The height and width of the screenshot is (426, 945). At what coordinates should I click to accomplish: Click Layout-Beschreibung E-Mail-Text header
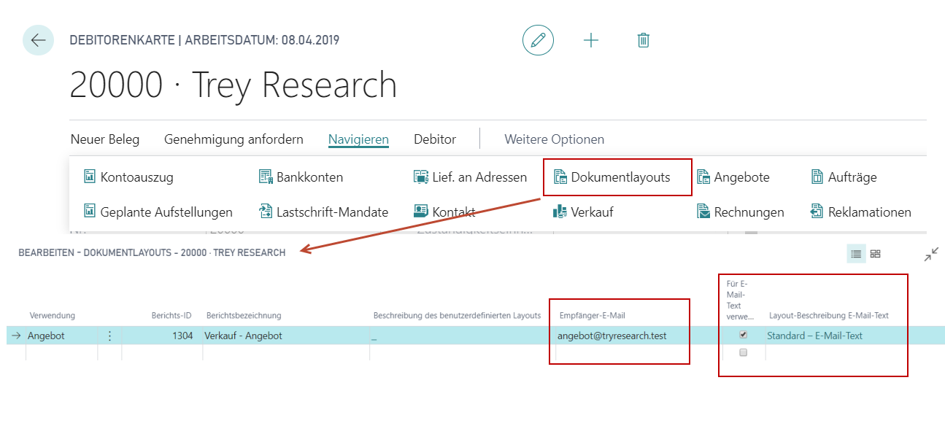tap(829, 316)
